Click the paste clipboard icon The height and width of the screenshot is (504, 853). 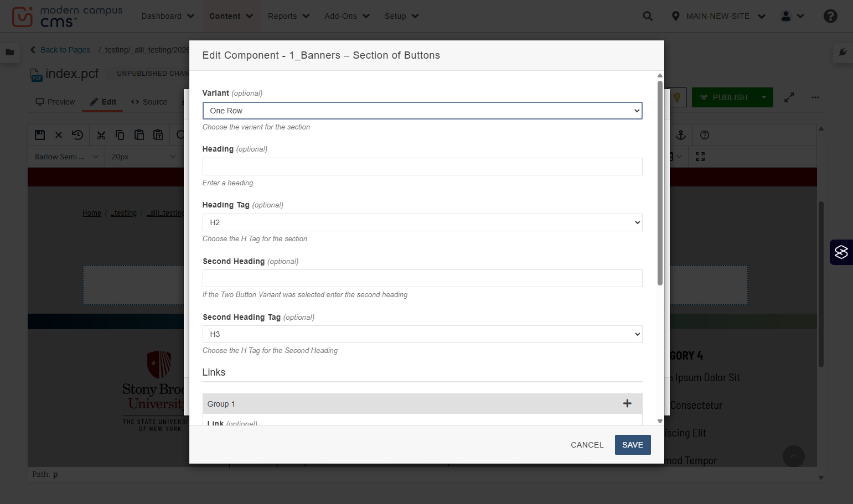139,135
